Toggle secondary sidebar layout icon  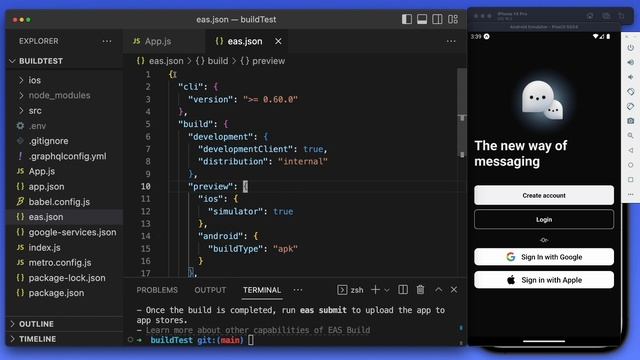[437, 19]
